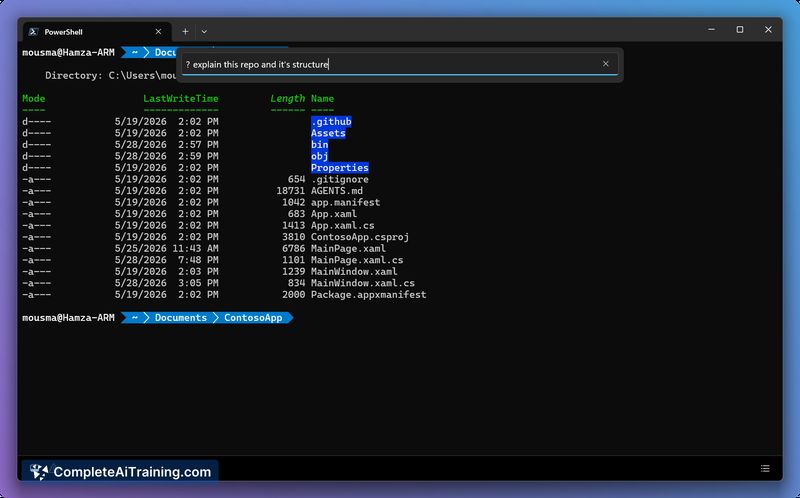Click the 3:05 PM timestamp
Screen dimensions: 800x498
tap(198, 283)
